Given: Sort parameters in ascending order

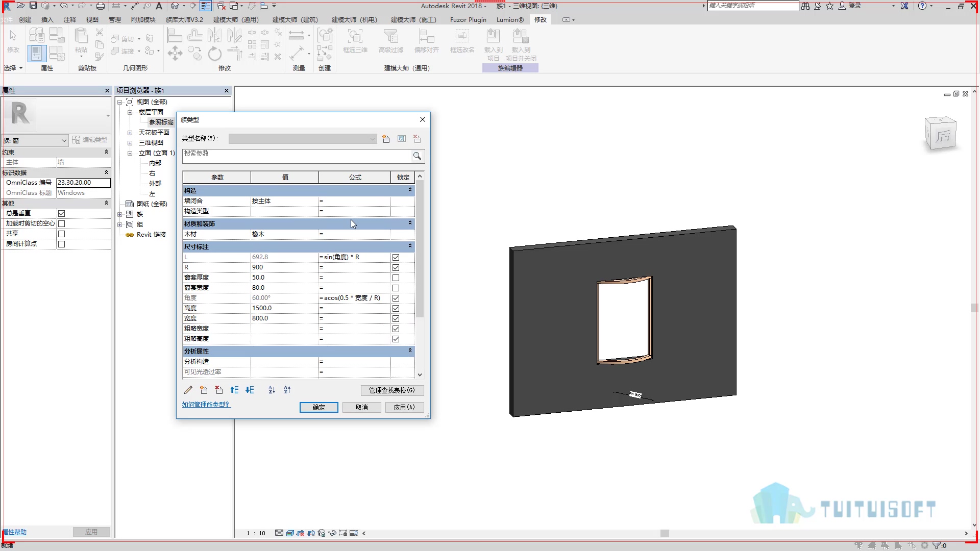Looking at the screenshot, I should pos(272,390).
